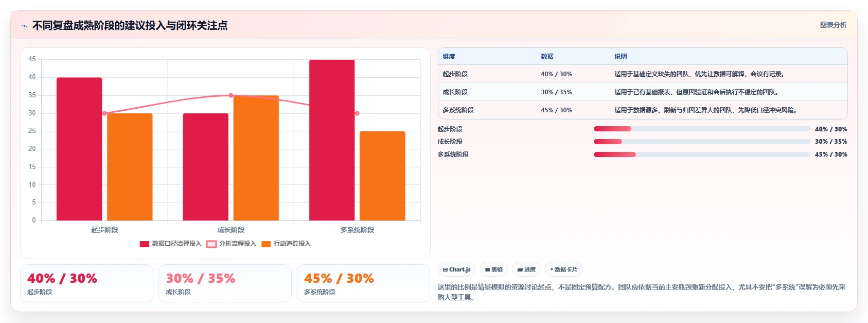Click the 多系统阶段 x-axis label
This screenshot has height=323, width=868.
(x=357, y=230)
